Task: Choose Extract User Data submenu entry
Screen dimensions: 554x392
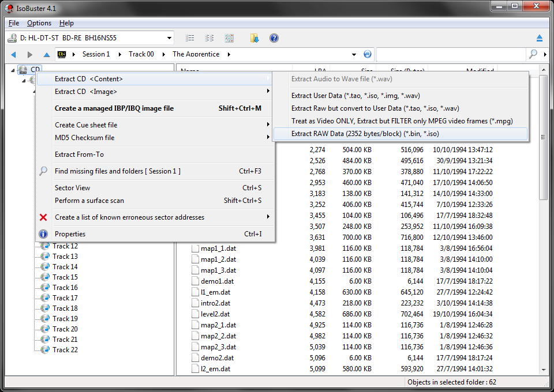Action: [400, 96]
